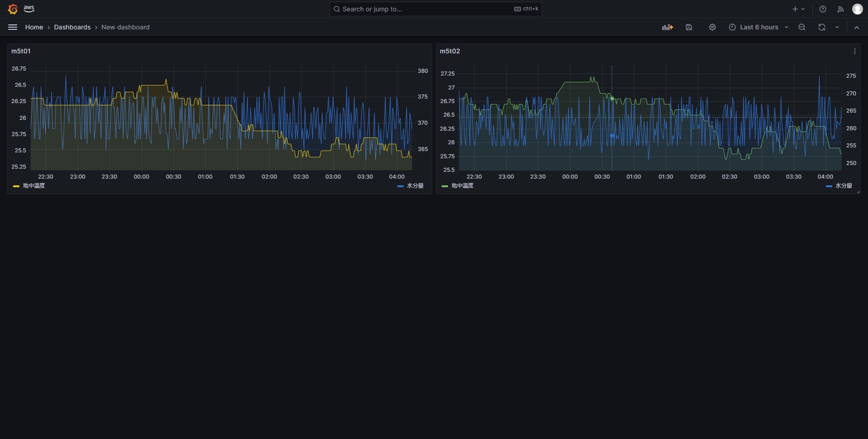The width and height of the screenshot is (868, 439).
Task: Save the dashboard using the save icon
Action: [689, 27]
